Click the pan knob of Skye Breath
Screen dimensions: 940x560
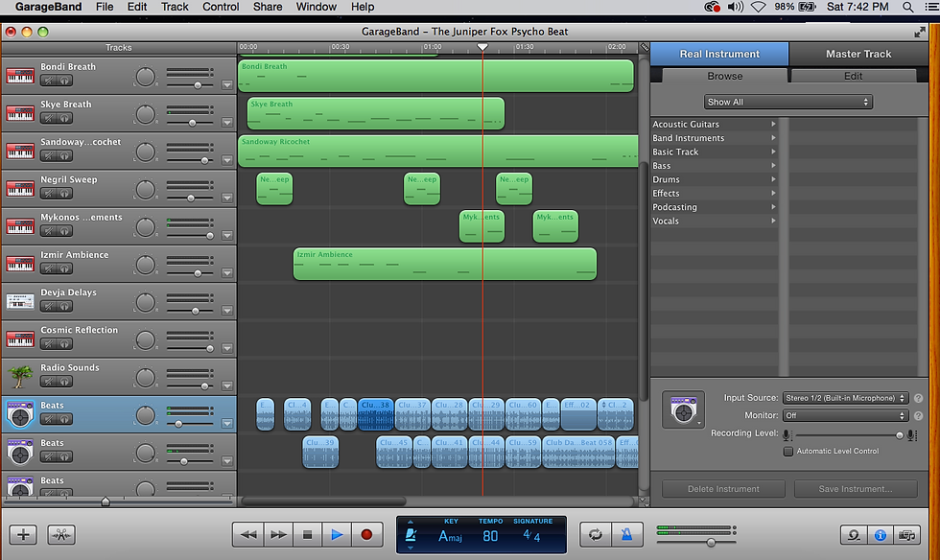145,114
